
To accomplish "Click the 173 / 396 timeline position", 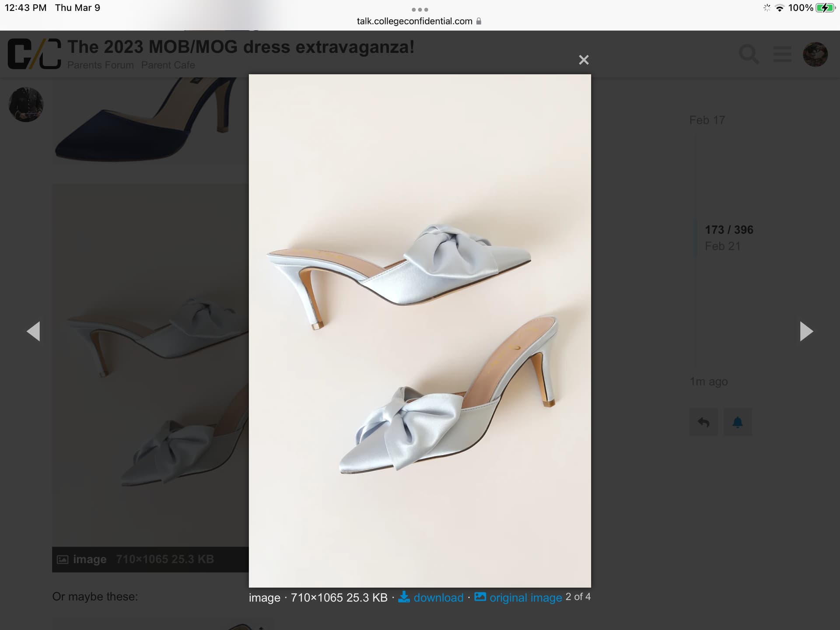I will 729,230.
